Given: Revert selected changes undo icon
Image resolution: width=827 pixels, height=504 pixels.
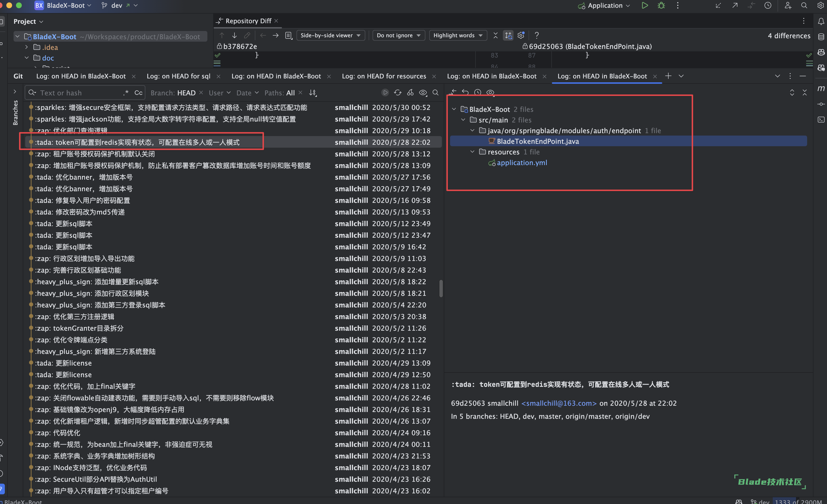Looking at the screenshot, I should click(x=465, y=92).
